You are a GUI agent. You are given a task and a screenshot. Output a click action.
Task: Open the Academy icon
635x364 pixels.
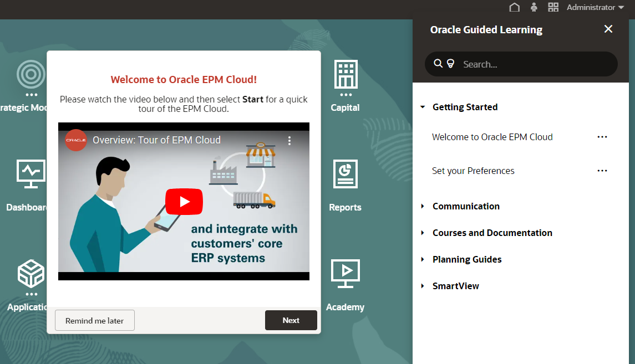click(x=346, y=274)
